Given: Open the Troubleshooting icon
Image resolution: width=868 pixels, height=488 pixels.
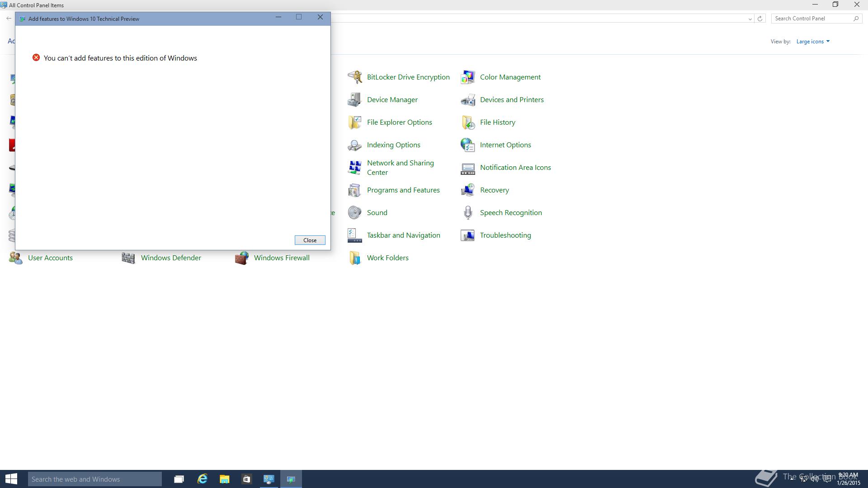Looking at the screenshot, I should click(x=468, y=235).
